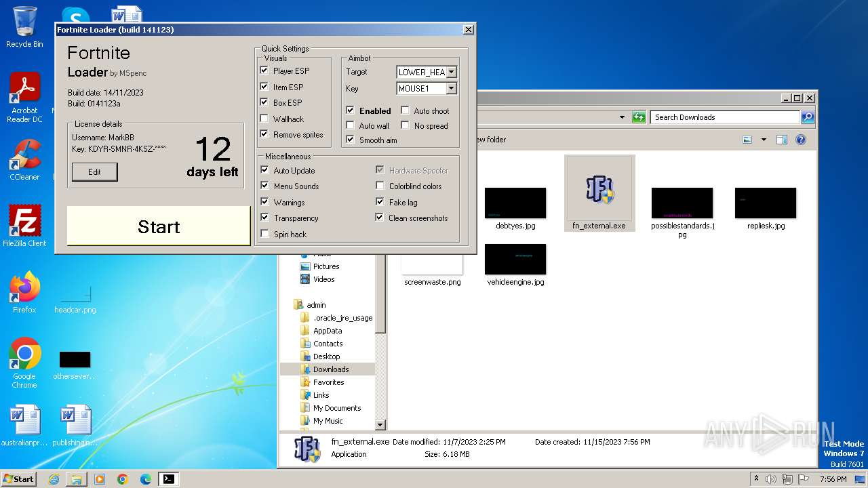This screenshot has height=488, width=868.
Task: Toggle the Clean screenshots checkbox
Action: point(380,218)
